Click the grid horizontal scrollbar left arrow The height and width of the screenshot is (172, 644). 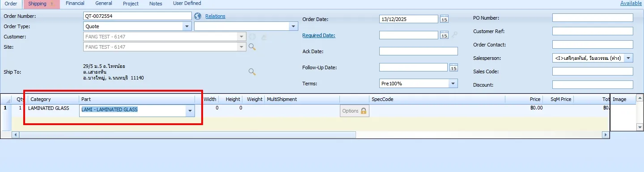click(15, 134)
